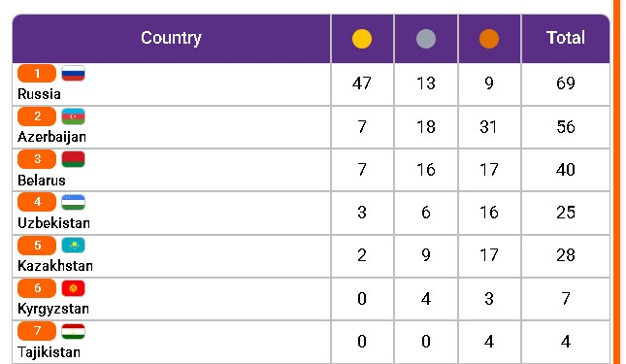Click the bronze medal column header

point(489,39)
